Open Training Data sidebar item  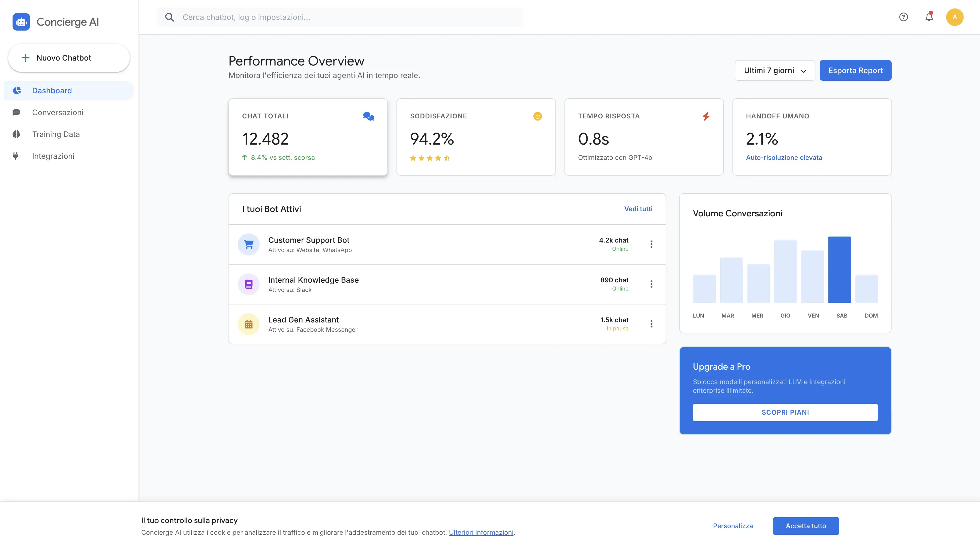point(56,134)
